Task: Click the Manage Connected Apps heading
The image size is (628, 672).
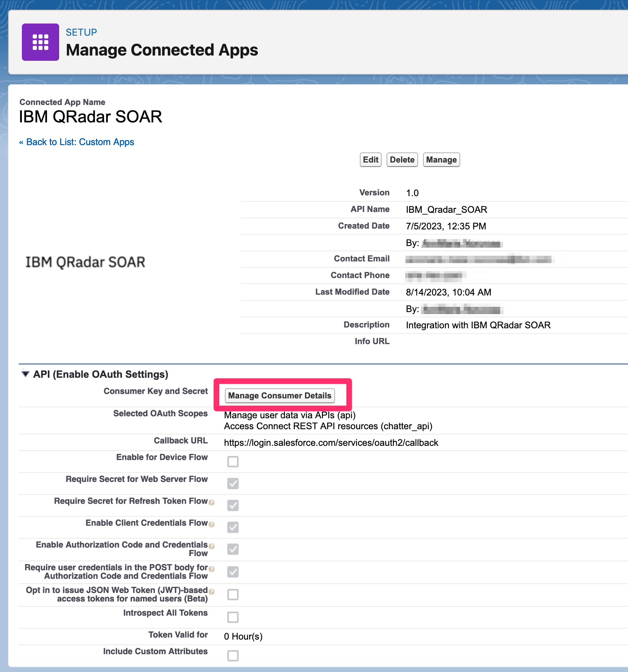Action: click(162, 50)
